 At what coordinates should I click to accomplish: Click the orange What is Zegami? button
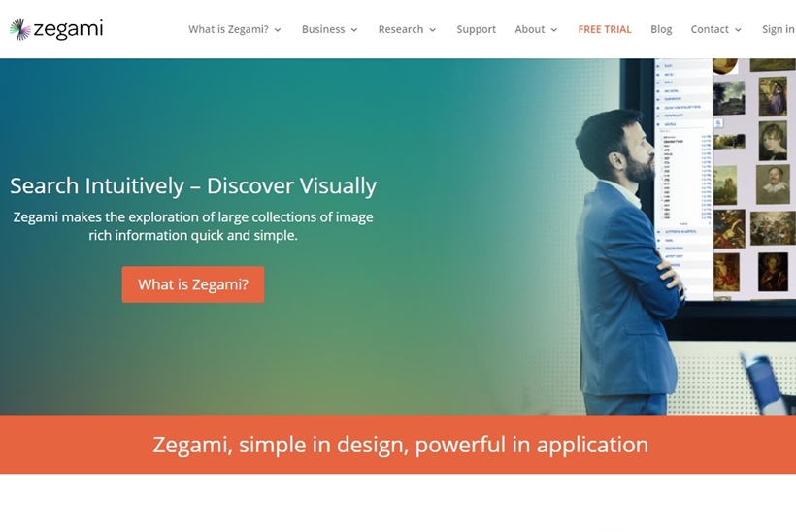coord(193,284)
